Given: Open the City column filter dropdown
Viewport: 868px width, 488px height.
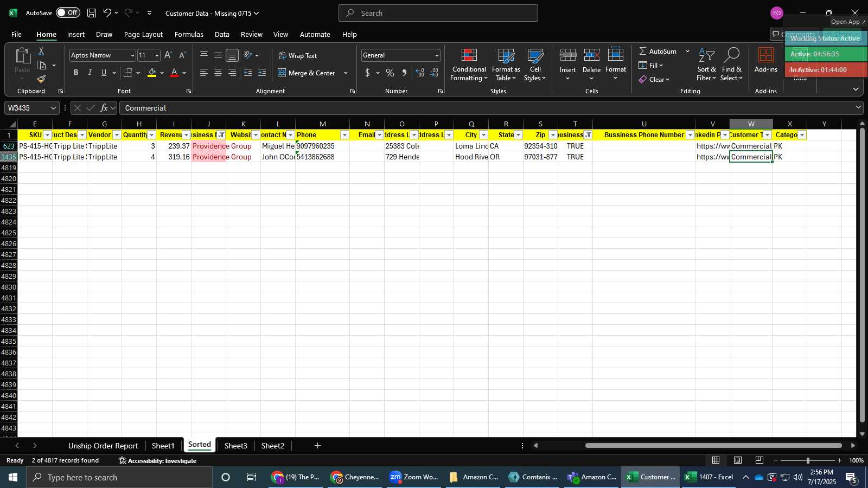Looking at the screenshot, I should coord(483,135).
